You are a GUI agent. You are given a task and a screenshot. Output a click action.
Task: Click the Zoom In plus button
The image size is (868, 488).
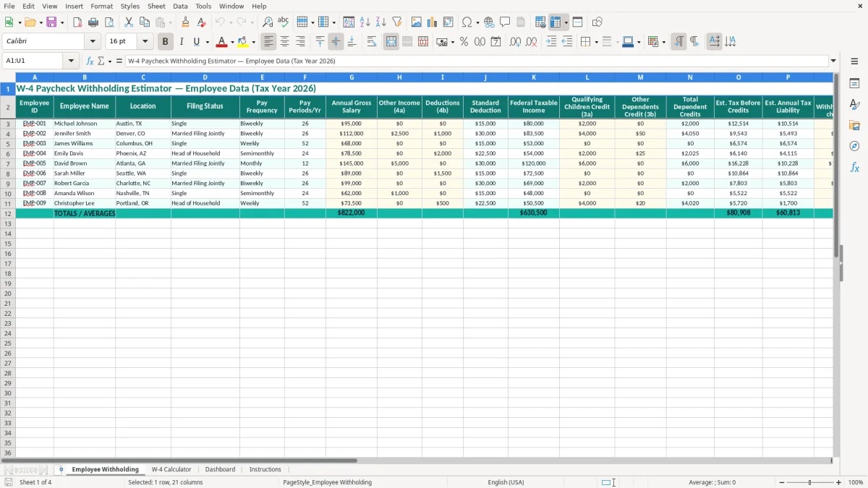(x=839, y=482)
